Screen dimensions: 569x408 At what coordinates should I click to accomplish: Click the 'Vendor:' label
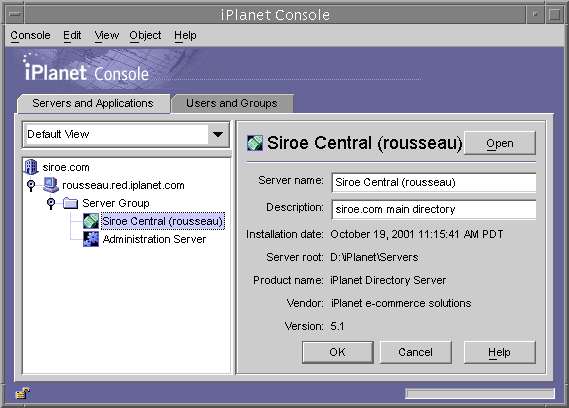point(305,303)
